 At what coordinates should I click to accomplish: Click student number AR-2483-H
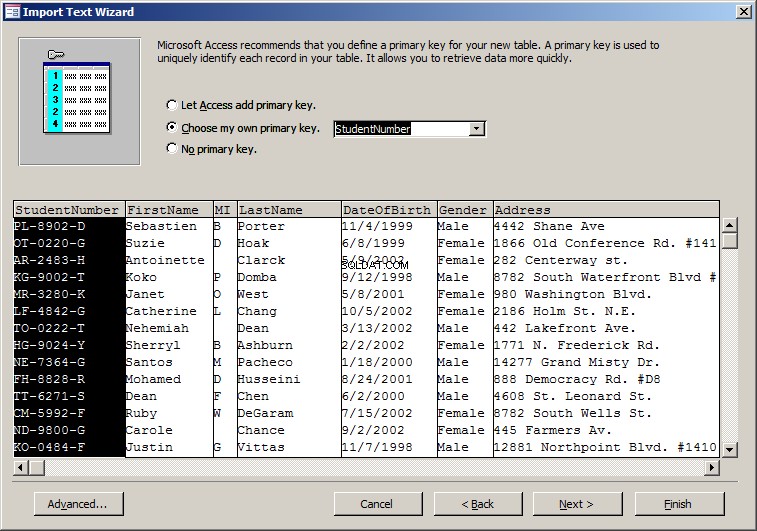[49, 260]
